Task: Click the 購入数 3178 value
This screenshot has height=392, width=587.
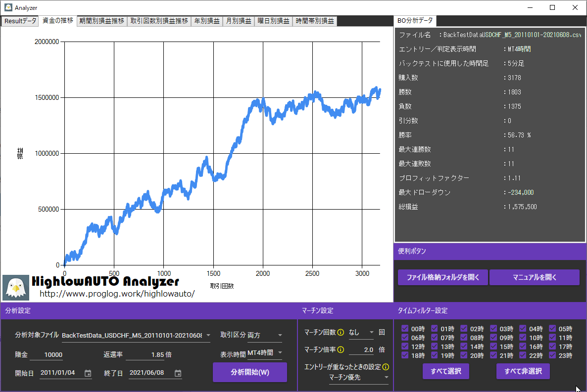Action: pos(514,78)
